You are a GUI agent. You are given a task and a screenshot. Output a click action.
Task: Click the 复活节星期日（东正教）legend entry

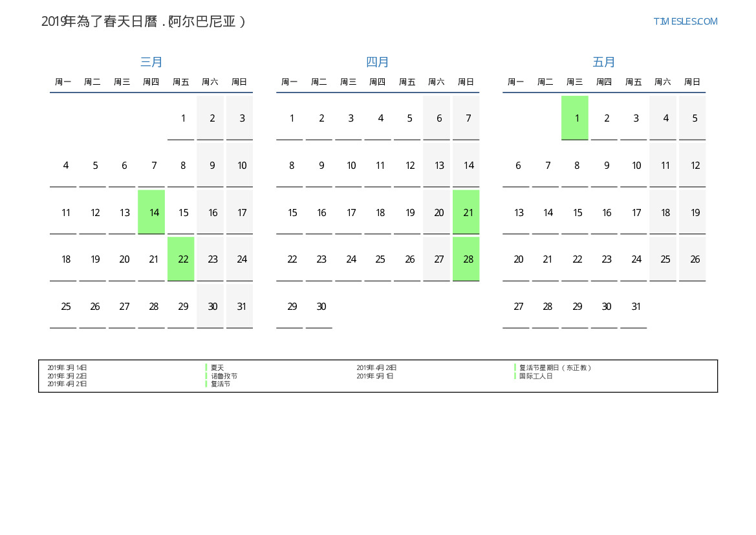(x=556, y=367)
